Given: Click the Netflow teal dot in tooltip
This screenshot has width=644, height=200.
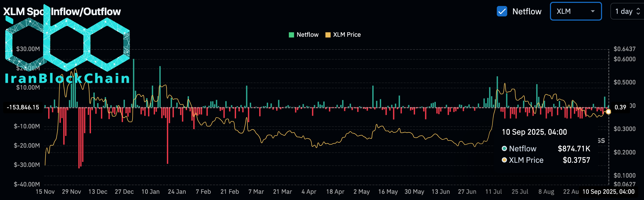Looking at the screenshot, I should pyautogui.click(x=504, y=148).
